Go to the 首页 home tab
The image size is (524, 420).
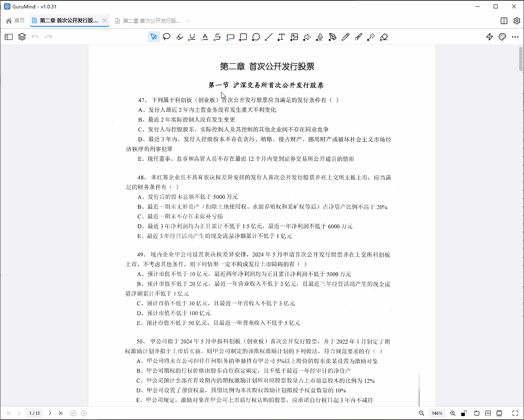15,20
